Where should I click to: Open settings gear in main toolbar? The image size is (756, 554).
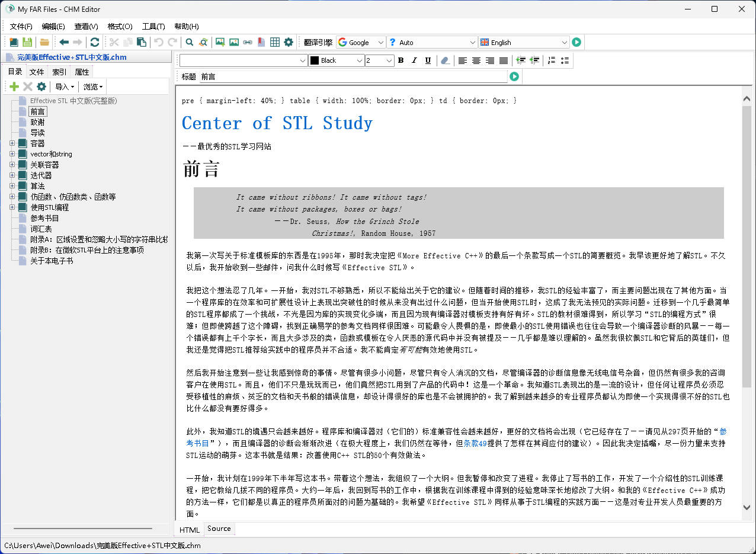tap(289, 42)
